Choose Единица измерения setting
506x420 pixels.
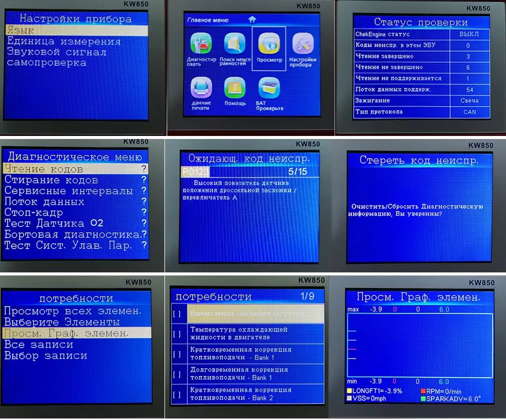point(64,41)
